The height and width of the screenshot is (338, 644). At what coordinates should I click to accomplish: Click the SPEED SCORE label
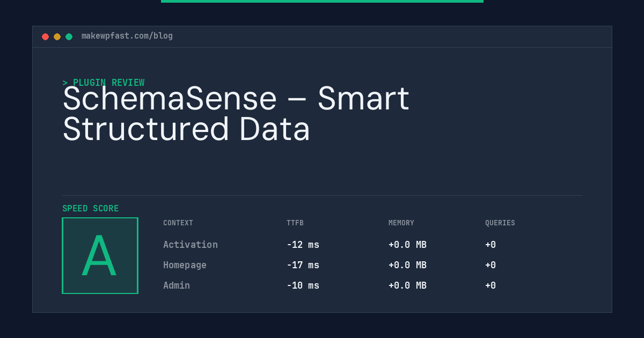91,209
